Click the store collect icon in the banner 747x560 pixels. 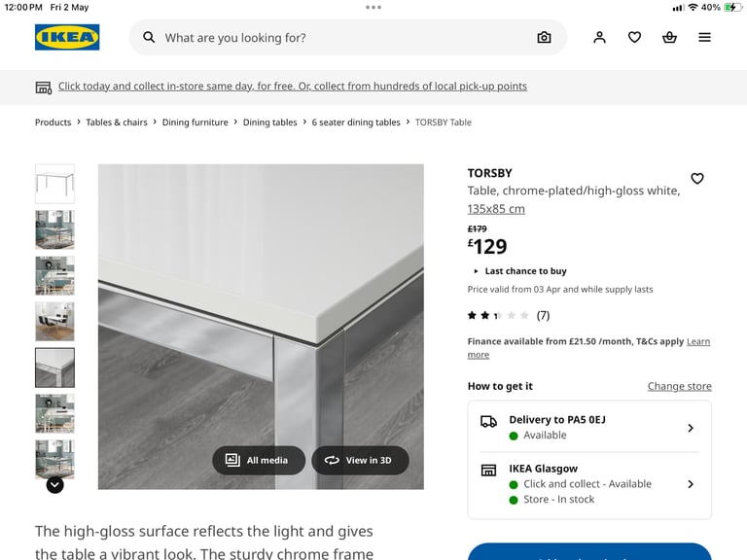[x=44, y=87]
